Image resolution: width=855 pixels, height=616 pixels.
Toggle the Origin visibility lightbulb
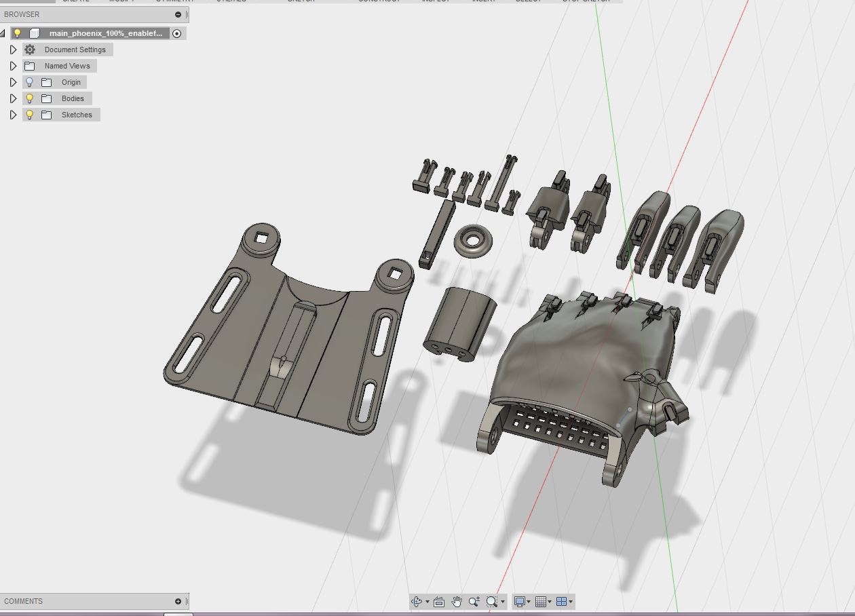coord(29,82)
